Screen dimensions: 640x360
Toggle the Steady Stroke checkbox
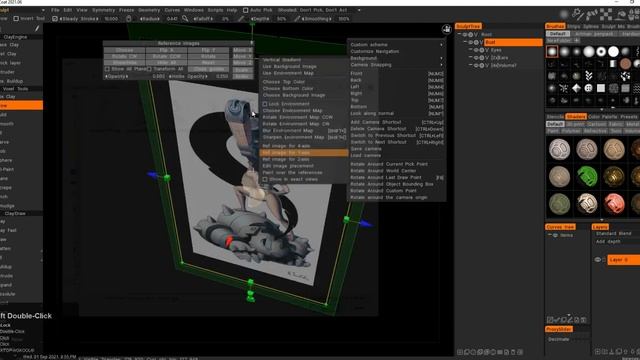point(55,19)
